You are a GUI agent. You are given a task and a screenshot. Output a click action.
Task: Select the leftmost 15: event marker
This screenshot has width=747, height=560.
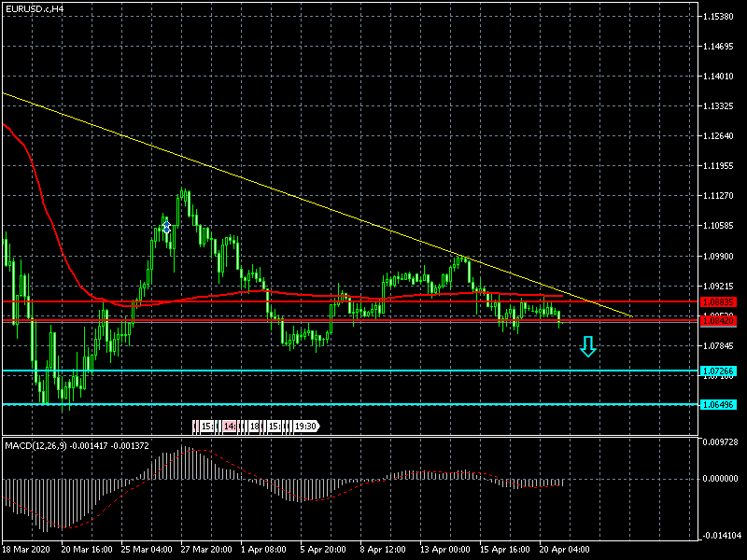205,427
